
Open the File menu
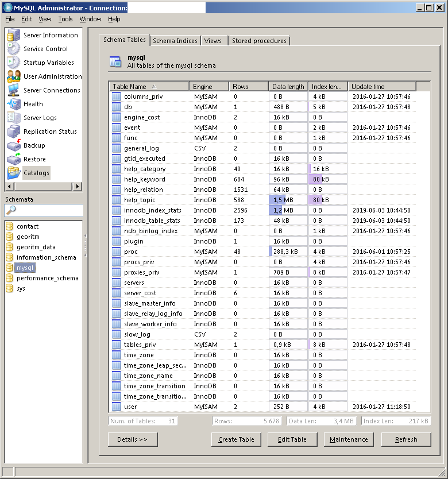click(10, 19)
